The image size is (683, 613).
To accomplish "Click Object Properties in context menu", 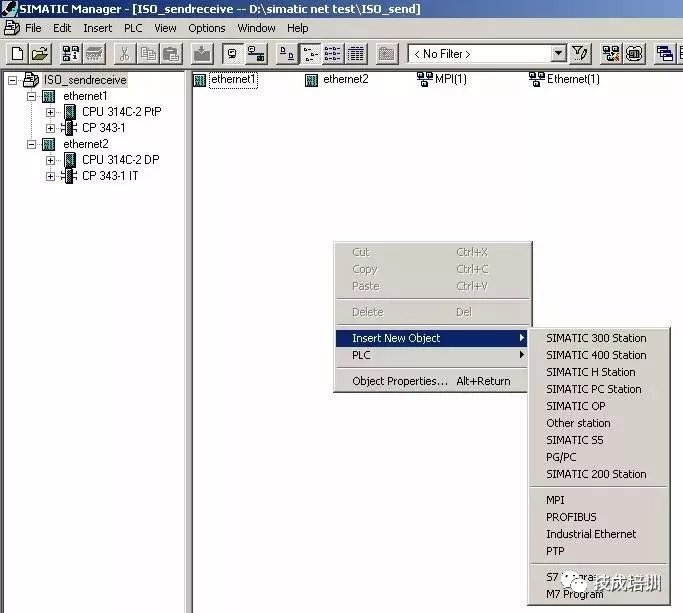I will 400,381.
